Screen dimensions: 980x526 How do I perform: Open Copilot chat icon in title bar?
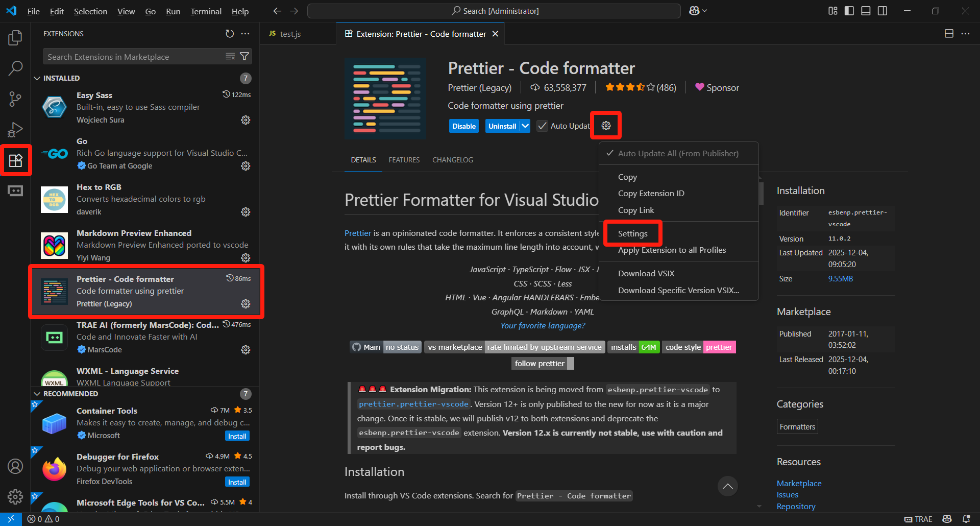(x=694, y=11)
